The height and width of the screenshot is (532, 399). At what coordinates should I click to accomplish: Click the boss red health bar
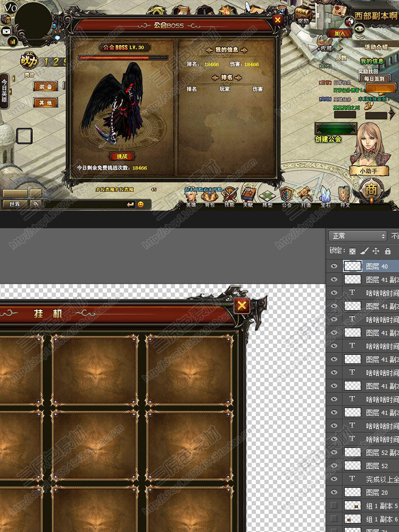(123, 57)
